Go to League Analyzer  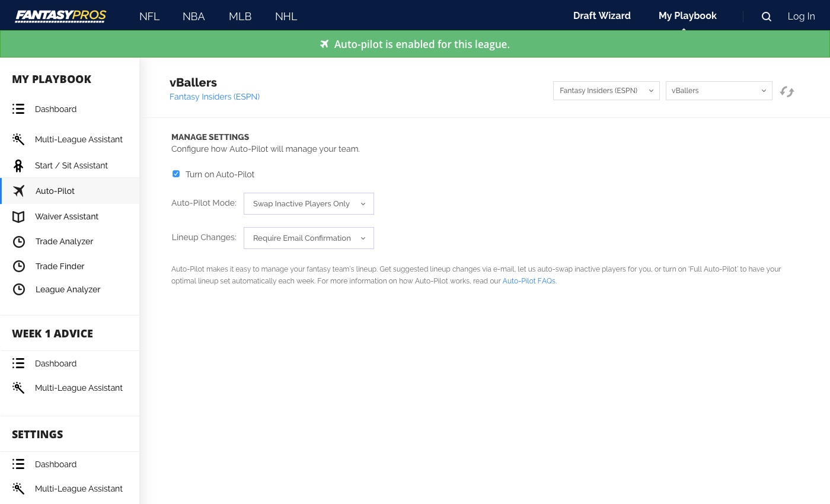click(69, 289)
